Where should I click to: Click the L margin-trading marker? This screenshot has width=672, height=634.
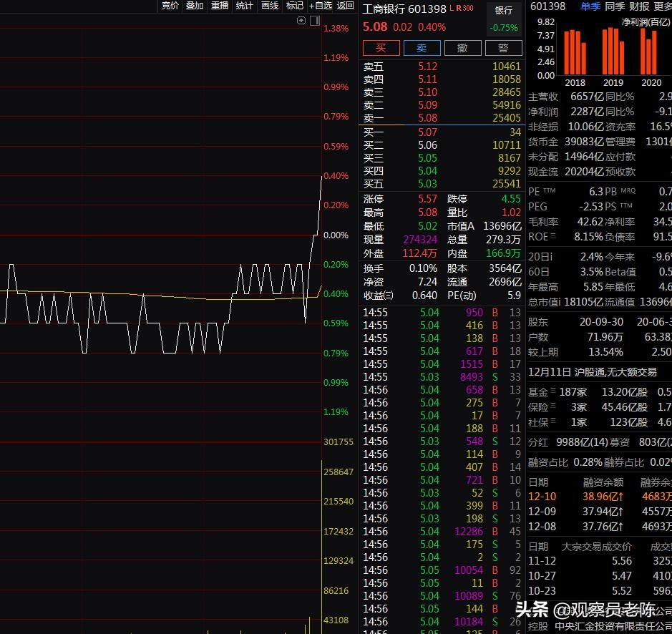(452, 8)
